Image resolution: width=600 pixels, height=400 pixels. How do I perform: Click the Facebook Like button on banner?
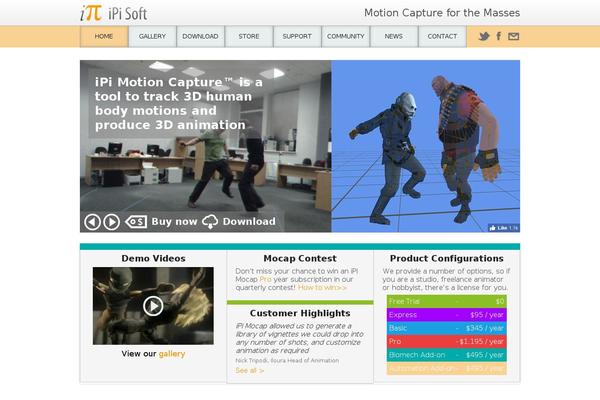coord(504,228)
